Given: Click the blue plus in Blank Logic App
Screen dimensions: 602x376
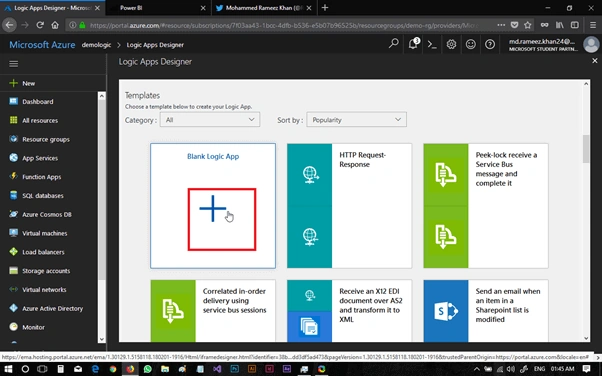Looking at the screenshot, I should click(213, 209).
